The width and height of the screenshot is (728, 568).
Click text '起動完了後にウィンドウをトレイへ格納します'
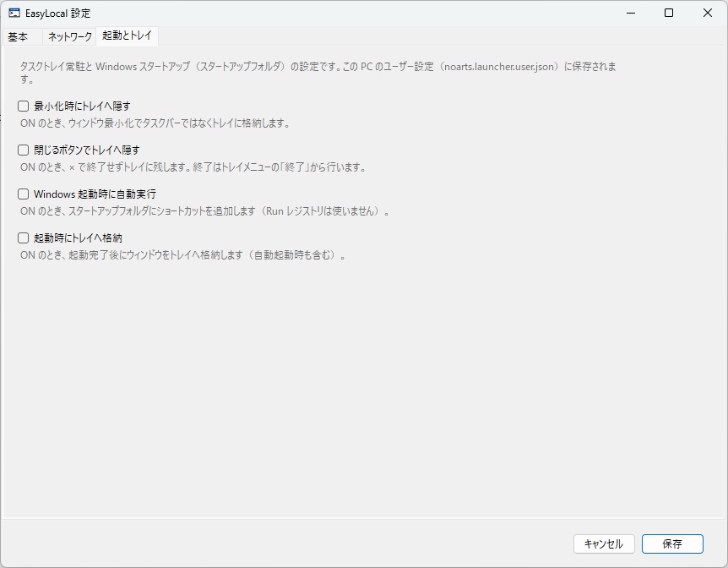click(155, 255)
